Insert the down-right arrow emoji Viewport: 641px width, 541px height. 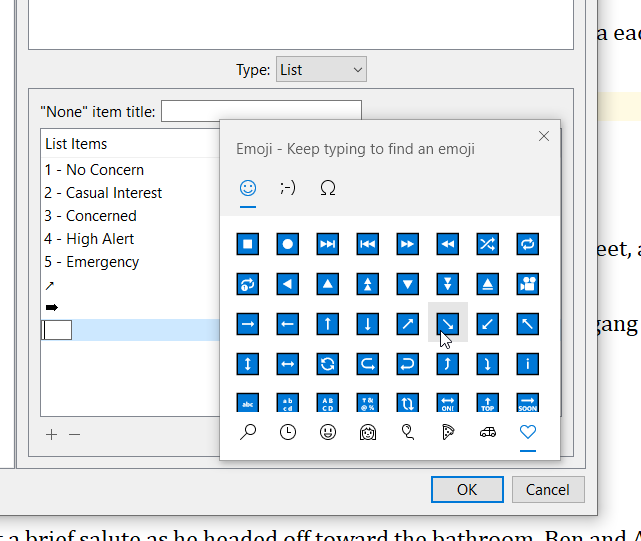448,324
